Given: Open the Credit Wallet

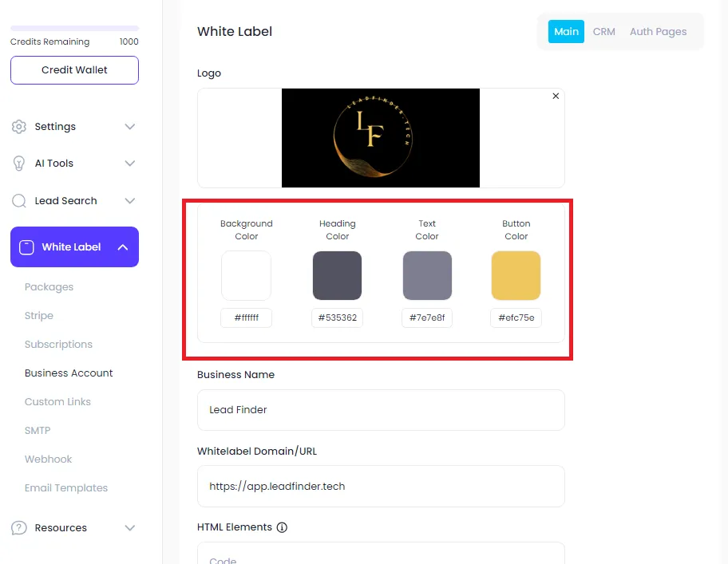Looking at the screenshot, I should pos(74,70).
